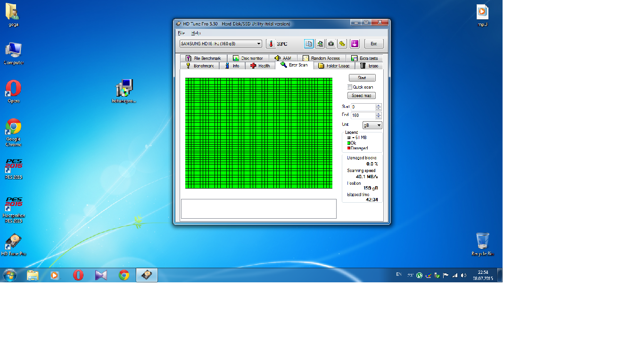The image size is (644, 362).
Task: Enable the Quick scan checkbox
Action: [350, 87]
